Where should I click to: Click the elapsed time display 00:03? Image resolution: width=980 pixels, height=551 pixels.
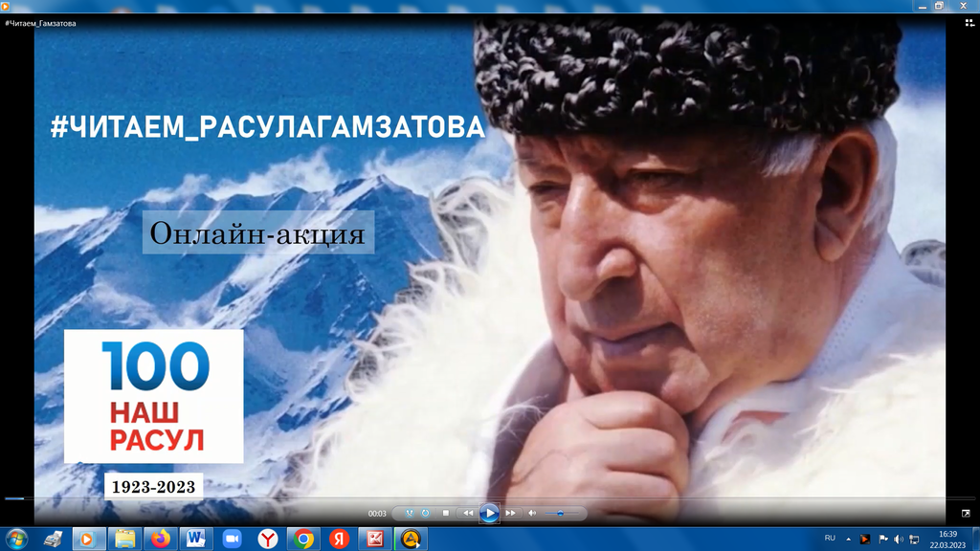coord(377,514)
